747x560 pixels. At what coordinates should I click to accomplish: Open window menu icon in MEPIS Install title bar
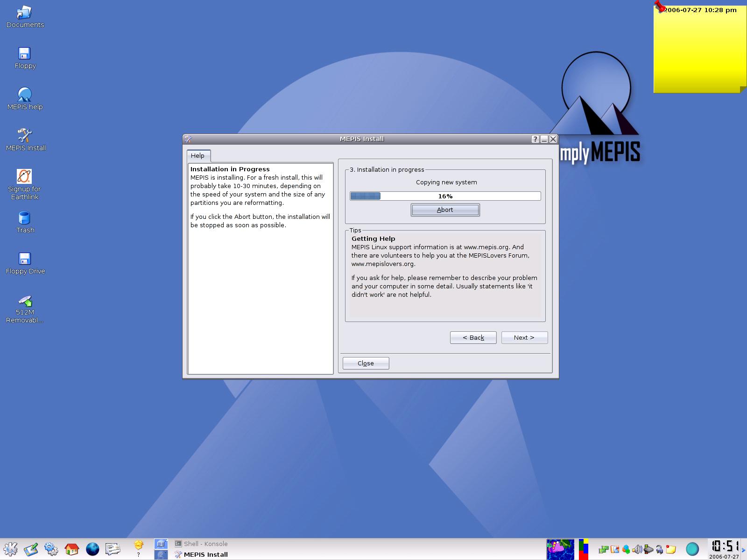pyautogui.click(x=188, y=139)
